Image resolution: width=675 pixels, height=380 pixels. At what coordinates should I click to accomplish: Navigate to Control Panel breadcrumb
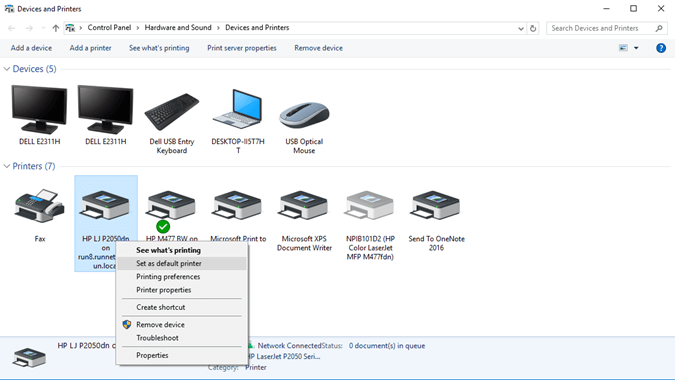click(x=109, y=28)
